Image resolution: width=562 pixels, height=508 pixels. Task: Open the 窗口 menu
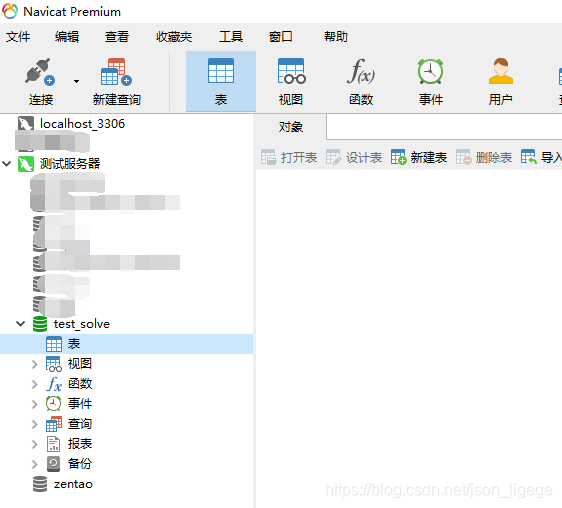click(281, 37)
